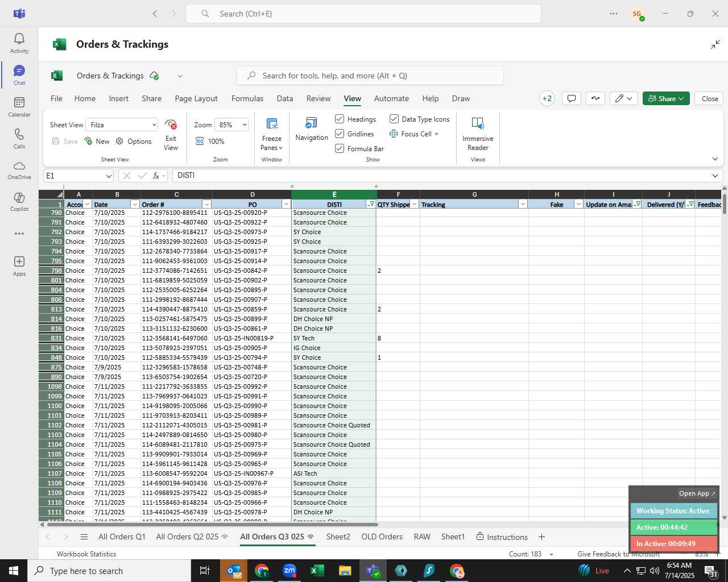Toggle the Data Type Icons checkbox
The width and height of the screenshot is (728, 582).
(x=394, y=119)
